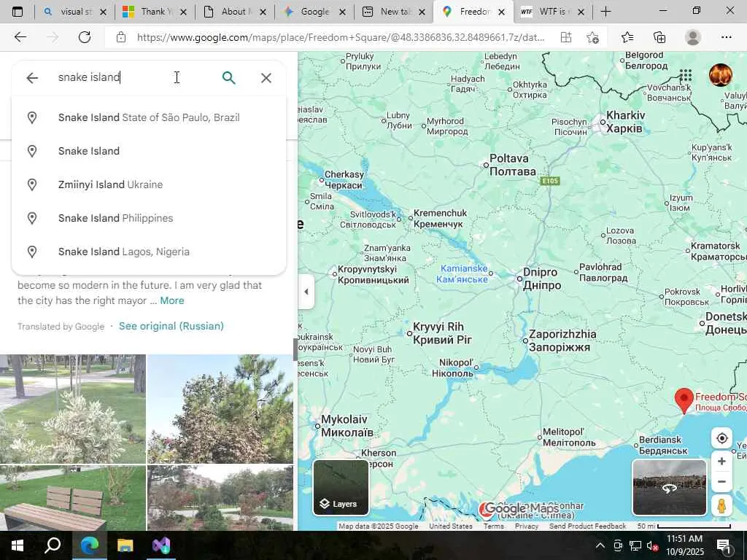Screen dimensions: 747x560
Task: Click the Privacy link on the map footer
Action: point(527,526)
